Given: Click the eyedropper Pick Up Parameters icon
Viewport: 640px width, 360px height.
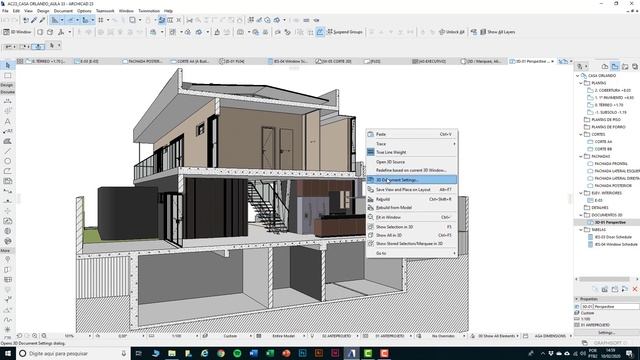Looking at the screenshot, I should point(34,20).
